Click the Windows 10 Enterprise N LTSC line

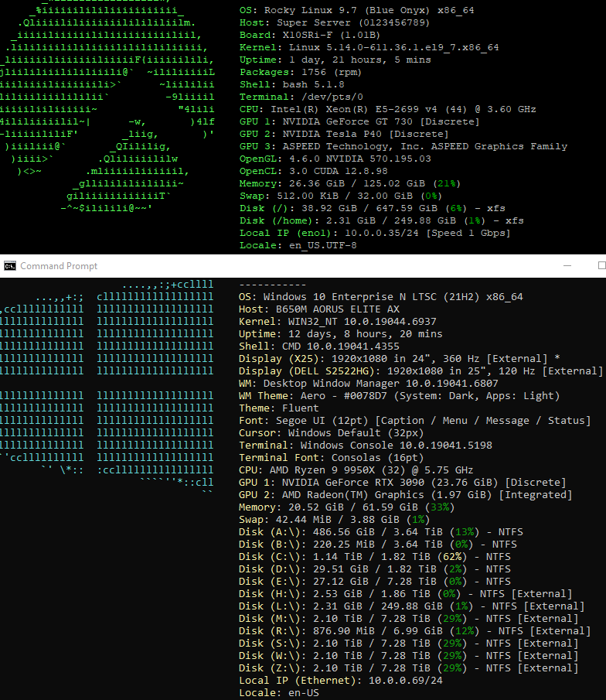coord(380,297)
